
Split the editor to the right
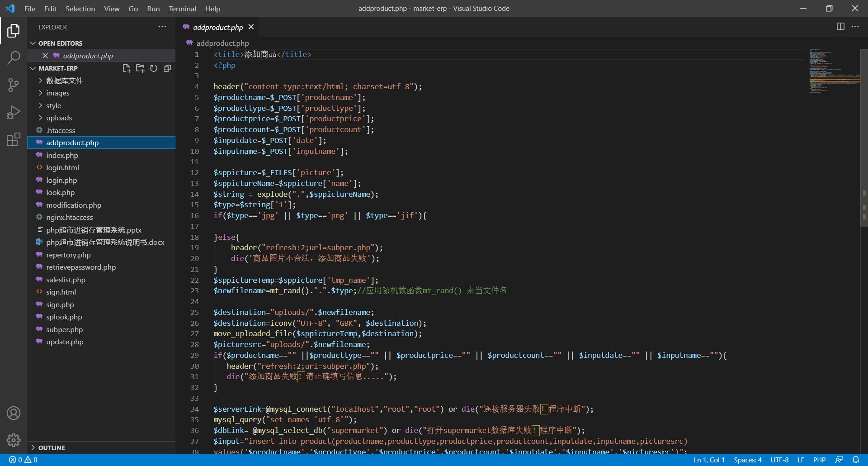pyautogui.click(x=840, y=27)
